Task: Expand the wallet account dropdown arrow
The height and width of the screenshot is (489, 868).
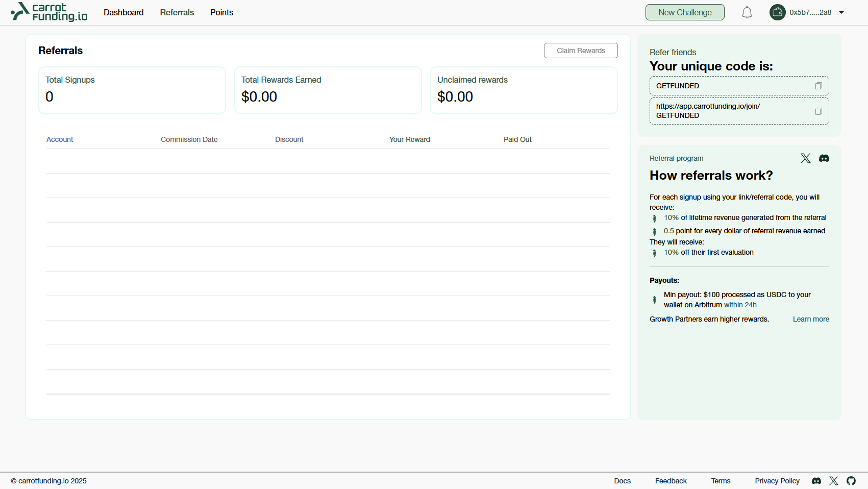Action: pyautogui.click(x=841, y=13)
